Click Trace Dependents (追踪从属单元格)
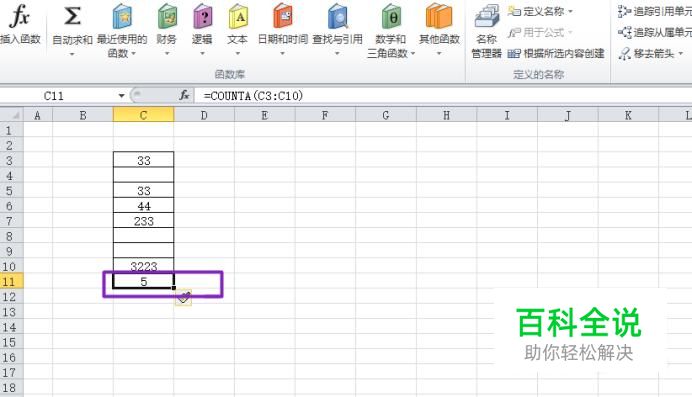This screenshot has height=397, width=692. pos(655,32)
